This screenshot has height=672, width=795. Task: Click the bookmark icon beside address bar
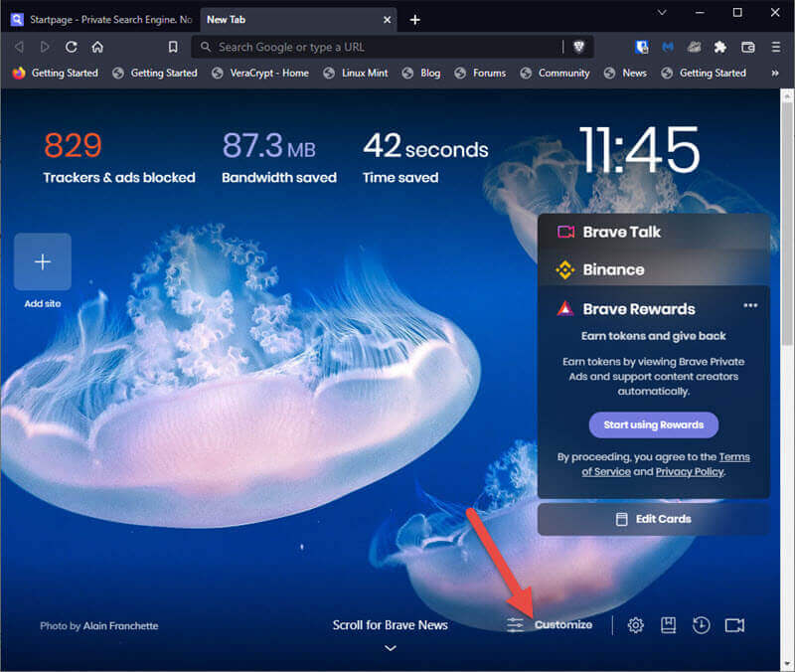click(173, 47)
